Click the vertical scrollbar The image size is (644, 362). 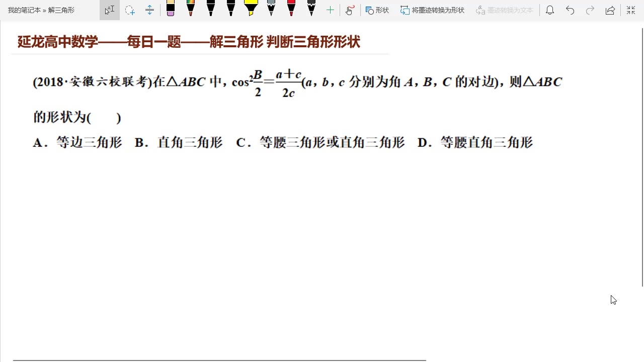(642, 157)
